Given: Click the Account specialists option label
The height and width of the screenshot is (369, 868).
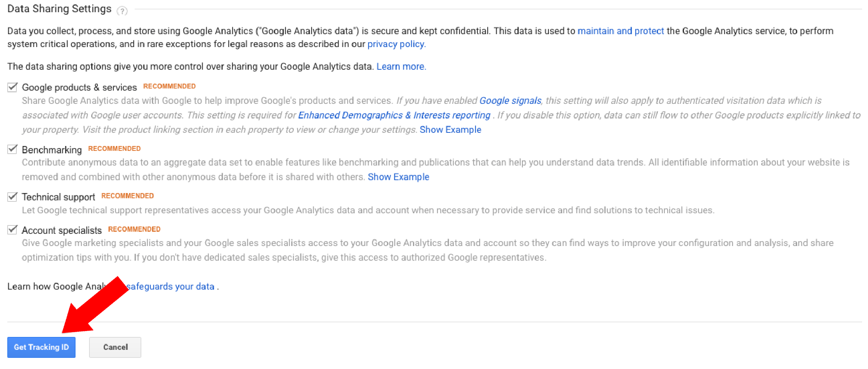Looking at the screenshot, I should (62, 230).
